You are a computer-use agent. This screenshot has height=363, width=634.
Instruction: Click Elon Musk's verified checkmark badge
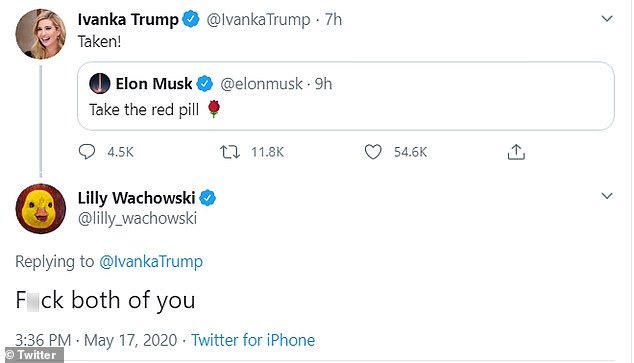pyautogui.click(x=205, y=84)
